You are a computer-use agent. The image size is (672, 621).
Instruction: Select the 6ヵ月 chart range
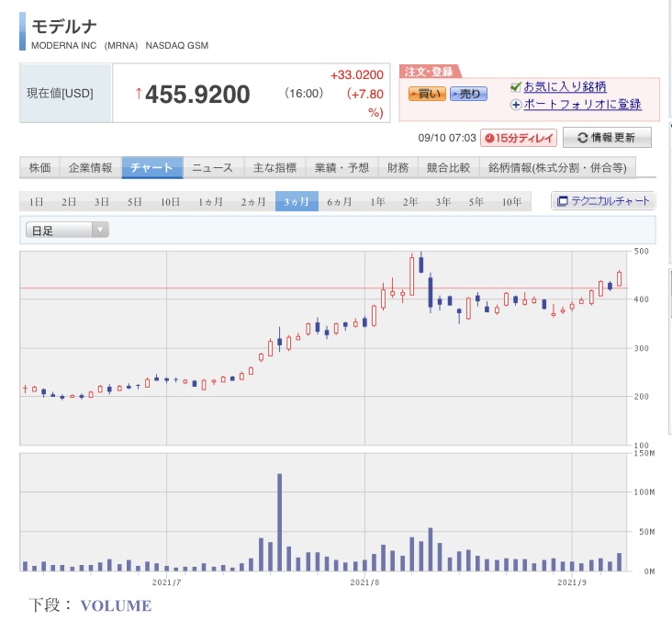pos(340,201)
